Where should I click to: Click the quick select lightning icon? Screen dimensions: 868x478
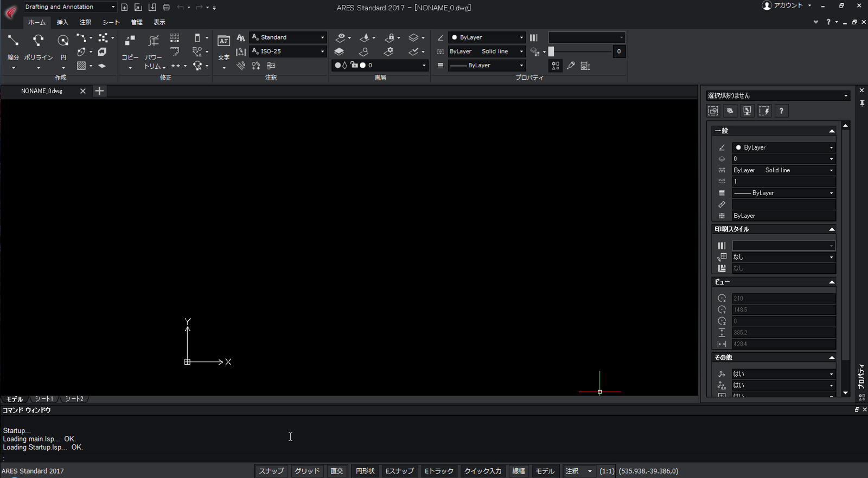click(x=764, y=111)
